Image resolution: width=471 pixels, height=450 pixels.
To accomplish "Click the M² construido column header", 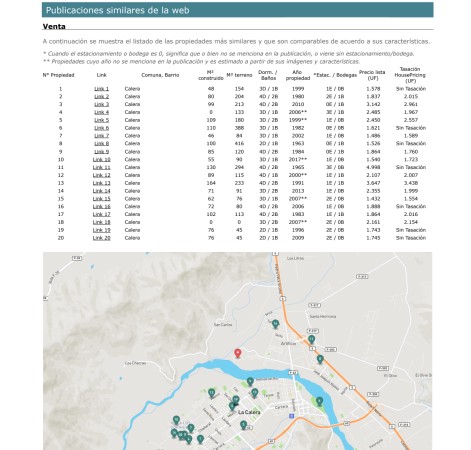I will 211,75.
